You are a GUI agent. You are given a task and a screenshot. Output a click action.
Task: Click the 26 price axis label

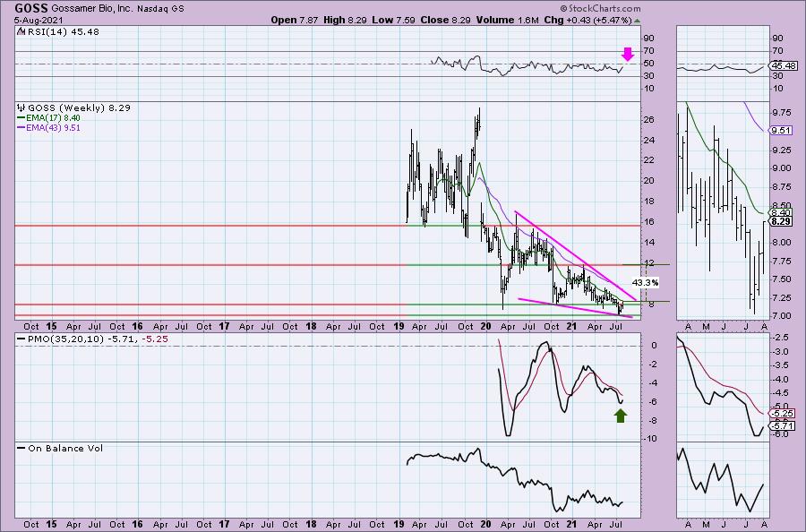(x=649, y=120)
